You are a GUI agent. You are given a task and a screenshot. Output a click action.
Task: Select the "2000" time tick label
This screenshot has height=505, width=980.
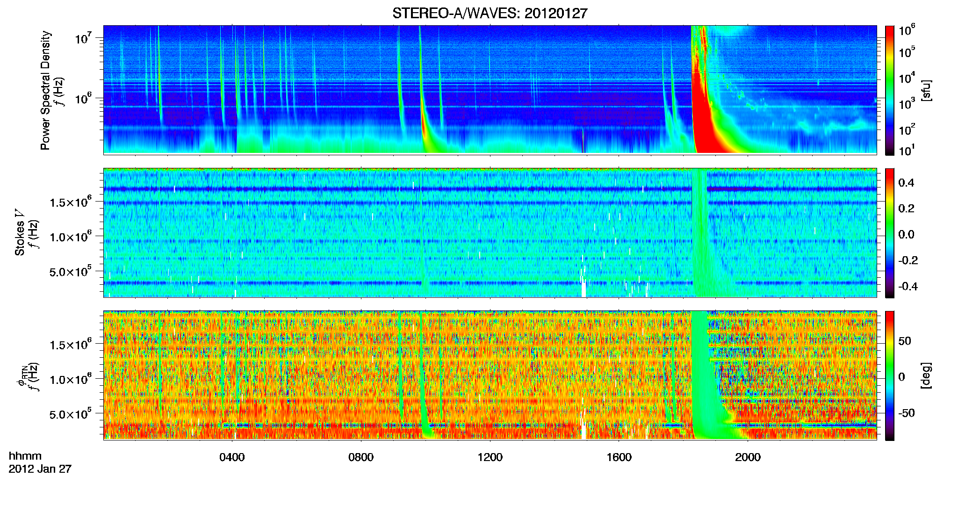pos(748,457)
